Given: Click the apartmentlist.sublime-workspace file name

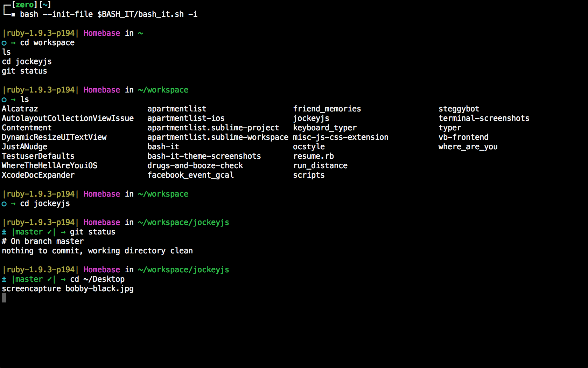Looking at the screenshot, I should coord(217,137).
